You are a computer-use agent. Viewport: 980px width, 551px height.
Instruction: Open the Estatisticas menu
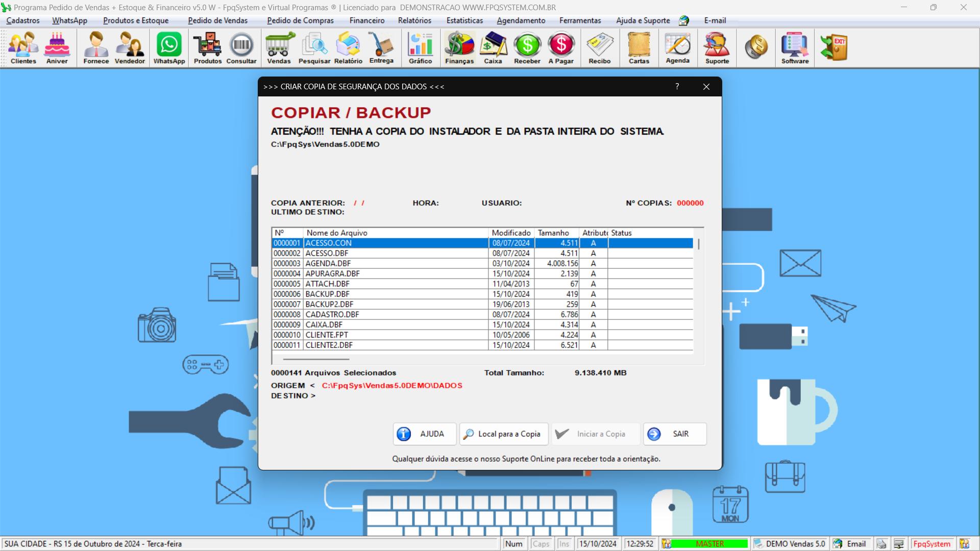[x=464, y=20]
